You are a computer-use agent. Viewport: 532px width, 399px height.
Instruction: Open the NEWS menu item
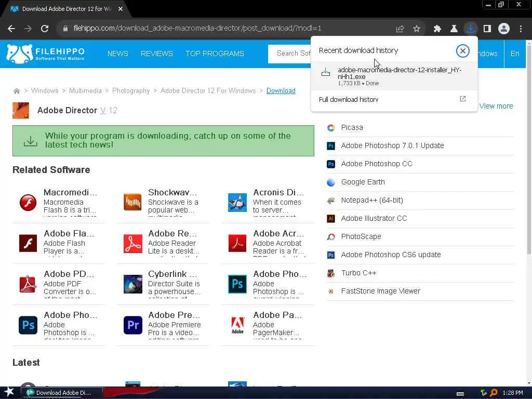(x=118, y=54)
